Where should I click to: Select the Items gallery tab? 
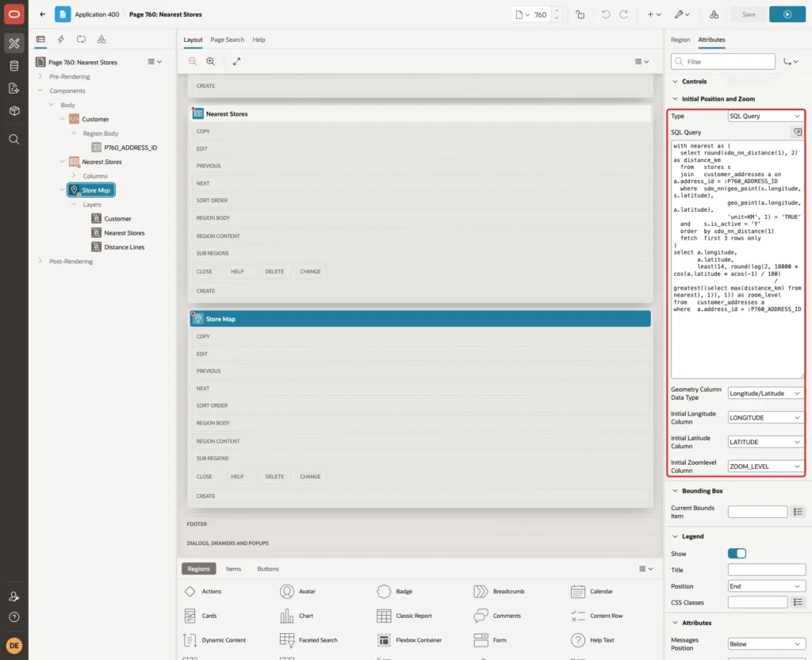tap(234, 569)
